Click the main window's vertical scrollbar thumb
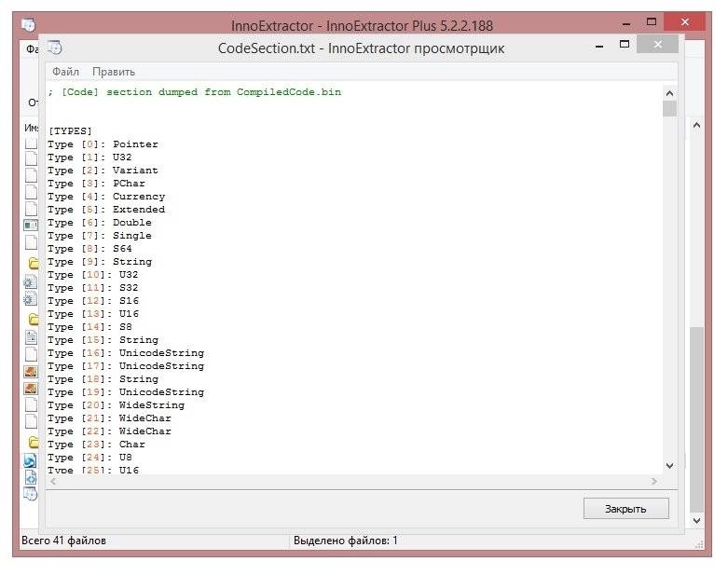The height and width of the screenshot is (575, 728). [x=696, y=419]
